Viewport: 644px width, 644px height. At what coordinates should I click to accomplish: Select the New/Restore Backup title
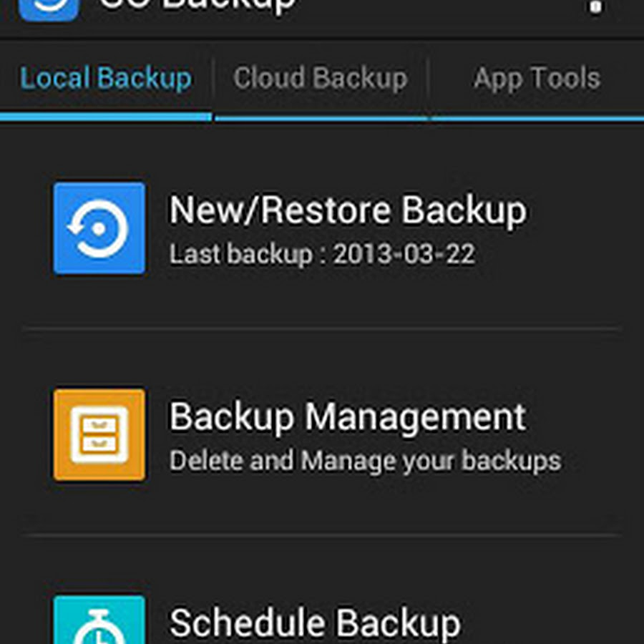coord(348,210)
